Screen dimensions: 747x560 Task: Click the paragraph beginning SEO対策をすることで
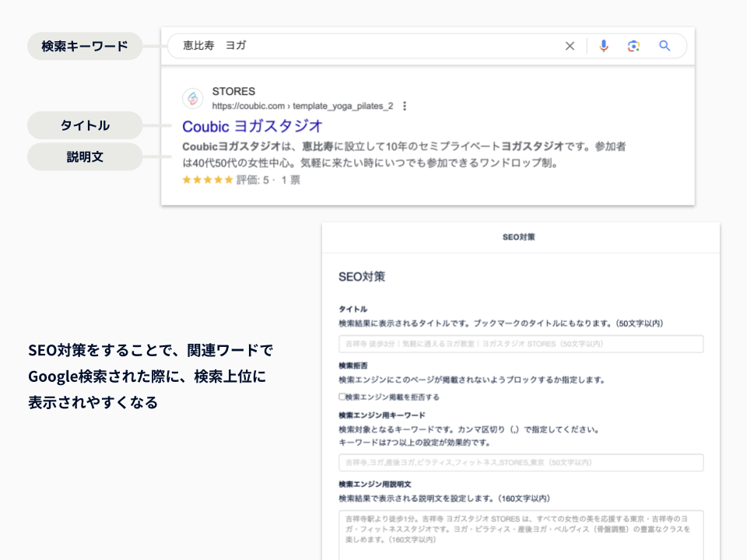tap(150, 376)
